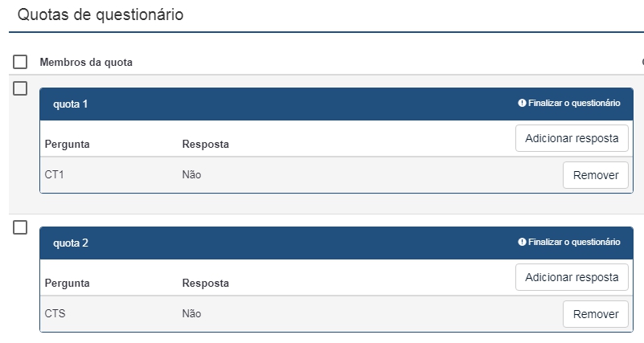Image resolution: width=644 pixels, height=343 pixels.
Task: Click the Não answer in the CTS row
Action: tap(191, 314)
